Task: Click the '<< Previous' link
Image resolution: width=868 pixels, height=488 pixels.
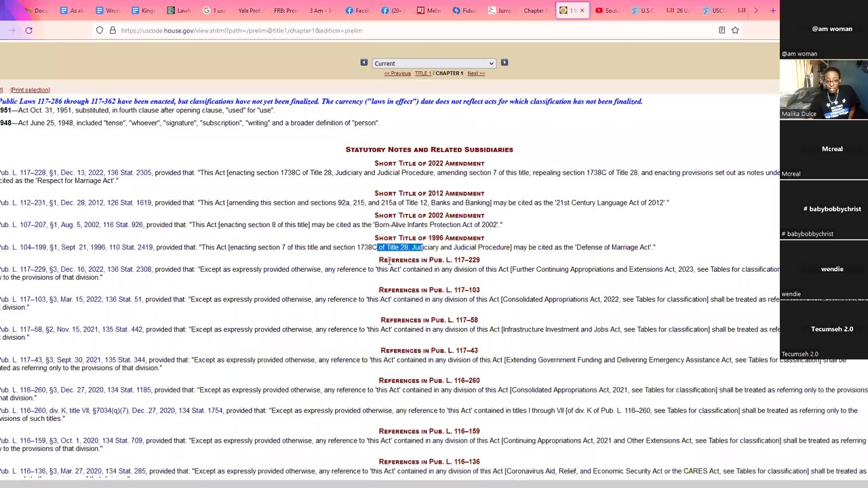Action: [397, 73]
